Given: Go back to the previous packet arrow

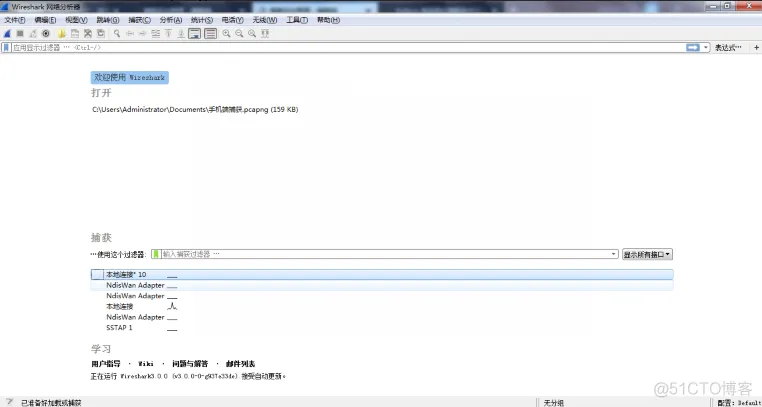Looking at the screenshot, I should (130, 34).
